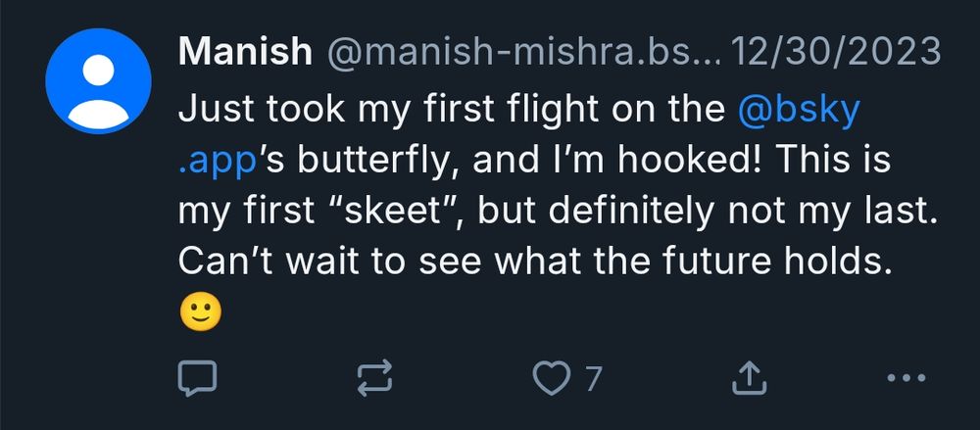This screenshot has width=980, height=430.
Task: Click the smiling face emoji
Action: (x=200, y=312)
